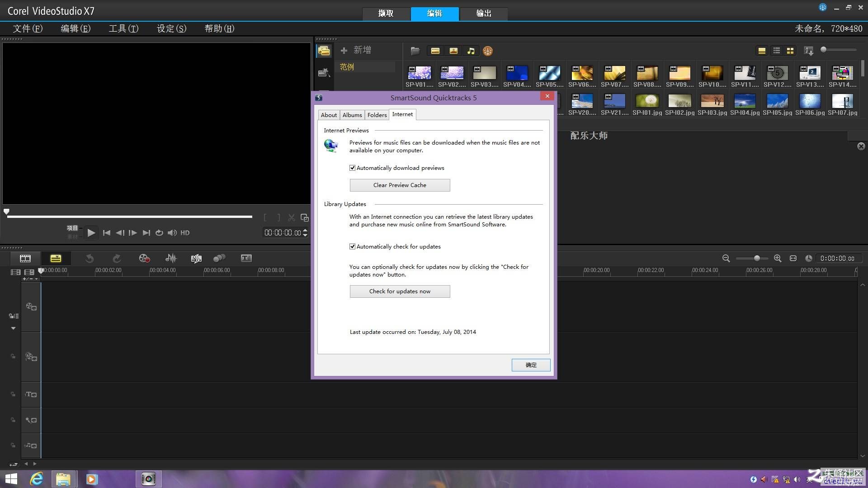This screenshot has height=488, width=868.
Task: Hide library thumbnail titles
Action: (x=762, y=51)
